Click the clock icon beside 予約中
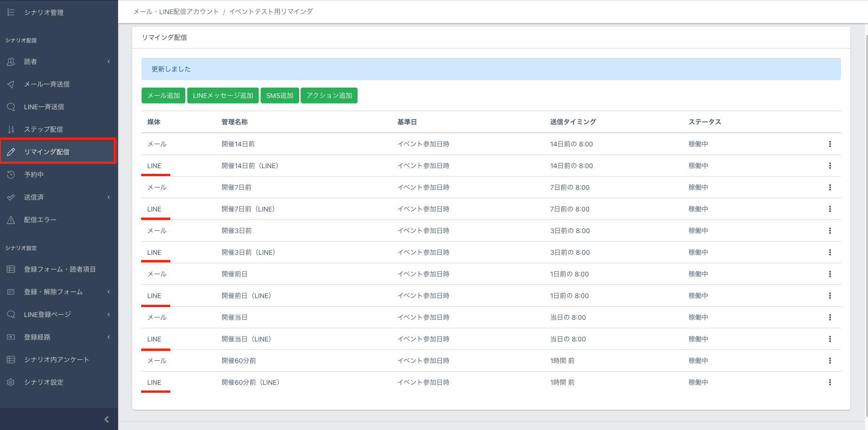The height and width of the screenshot is (430, 868). [x=11, y=175]
